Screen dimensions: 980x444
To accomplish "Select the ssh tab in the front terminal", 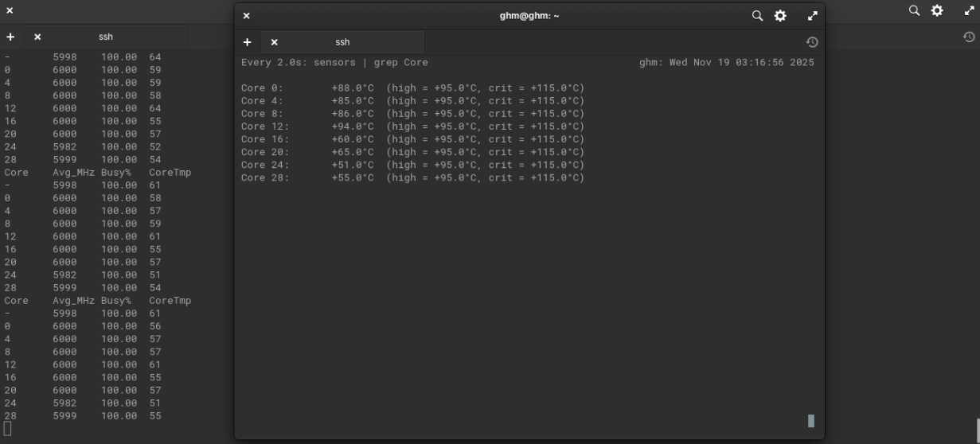I will coord(342,42).
